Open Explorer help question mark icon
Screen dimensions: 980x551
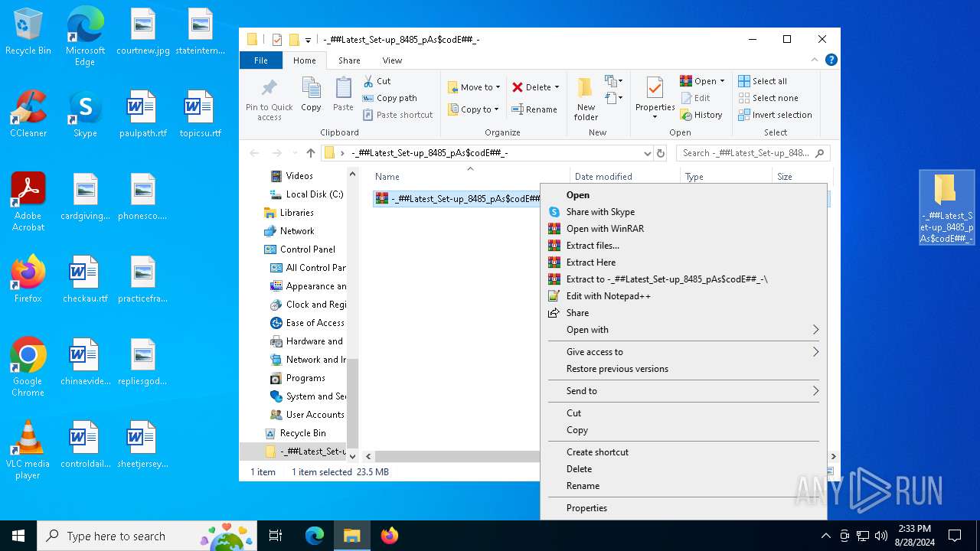coord(831,60)
